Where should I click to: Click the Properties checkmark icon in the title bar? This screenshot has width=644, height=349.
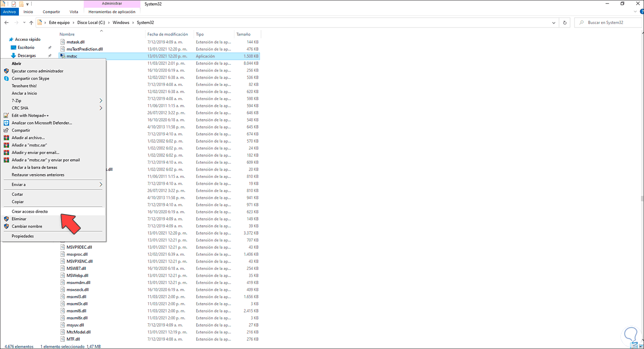tap(14, 4)
